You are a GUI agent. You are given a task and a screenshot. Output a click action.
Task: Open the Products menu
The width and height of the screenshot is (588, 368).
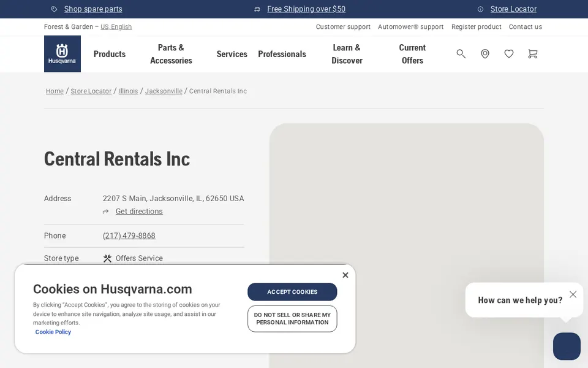tap(110, 54)
